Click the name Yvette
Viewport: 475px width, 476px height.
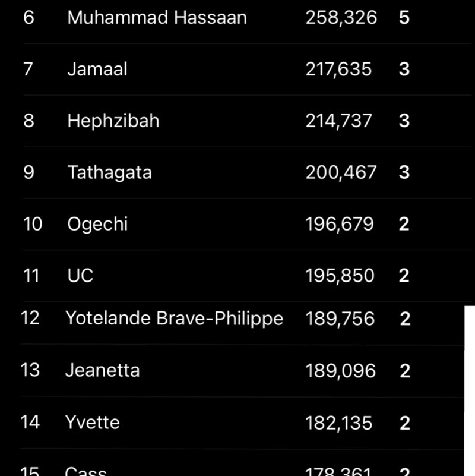point(92,423)
